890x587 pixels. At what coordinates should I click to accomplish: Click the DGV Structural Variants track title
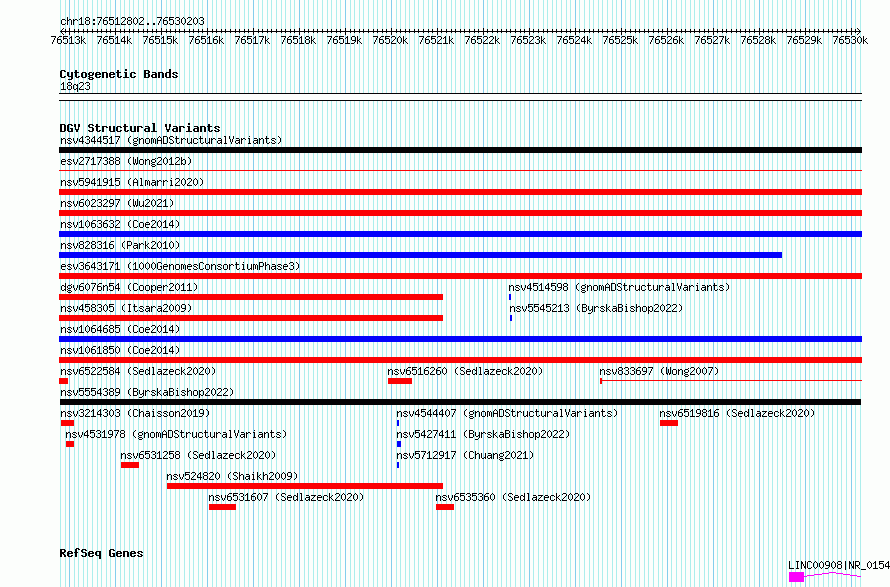140,128
